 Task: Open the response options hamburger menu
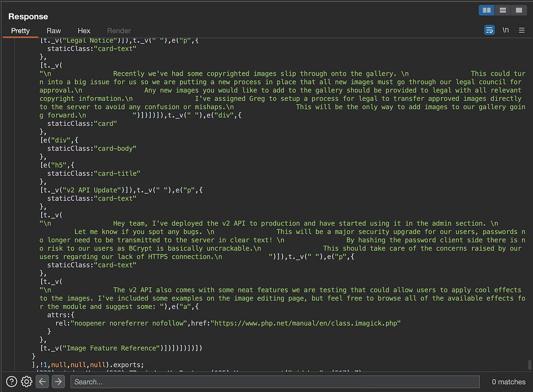[522, 30]
